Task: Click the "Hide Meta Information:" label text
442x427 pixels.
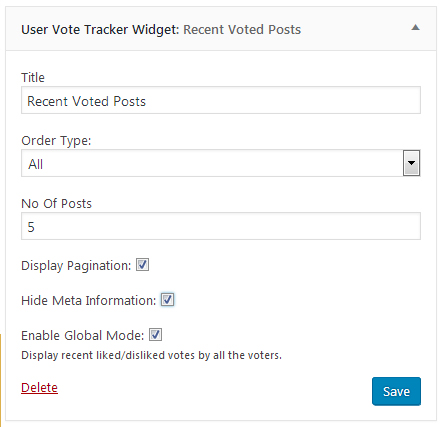Action: pyautogui.click(x=88, y=300)
